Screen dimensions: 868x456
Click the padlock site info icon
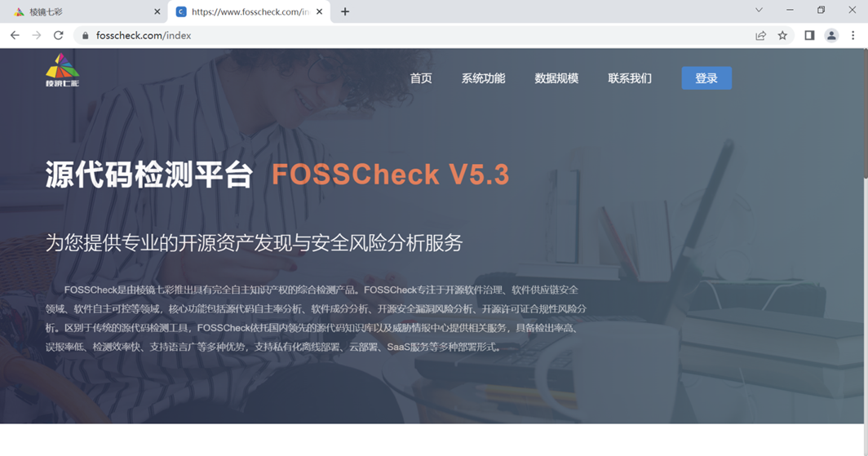(x=85, y=35)
